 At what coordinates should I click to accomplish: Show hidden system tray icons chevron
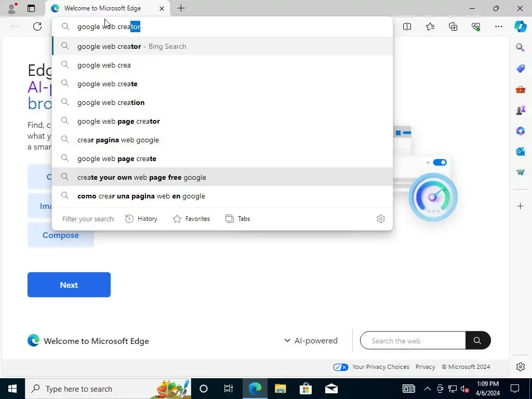pos(428,389)
